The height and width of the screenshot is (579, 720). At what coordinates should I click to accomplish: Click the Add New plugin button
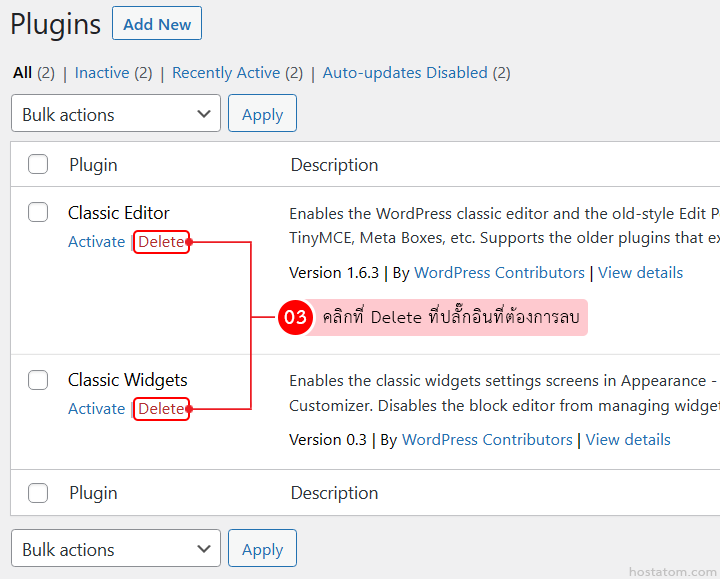pyautogui.click(x=157, y=24)
